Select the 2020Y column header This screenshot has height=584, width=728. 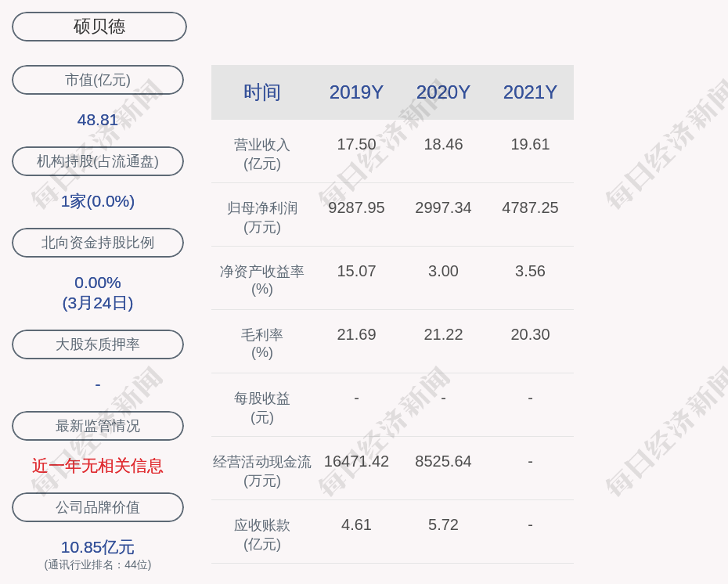tap(443, 92)
